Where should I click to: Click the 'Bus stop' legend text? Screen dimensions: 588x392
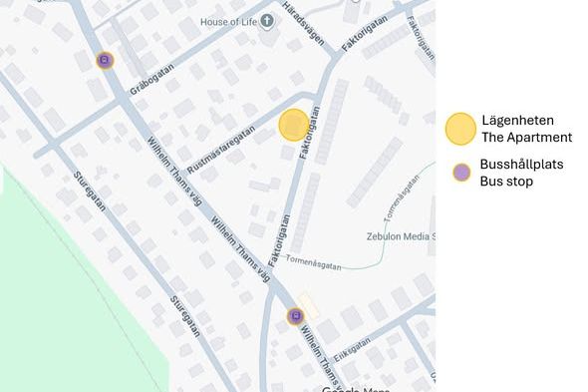[506, 182]
